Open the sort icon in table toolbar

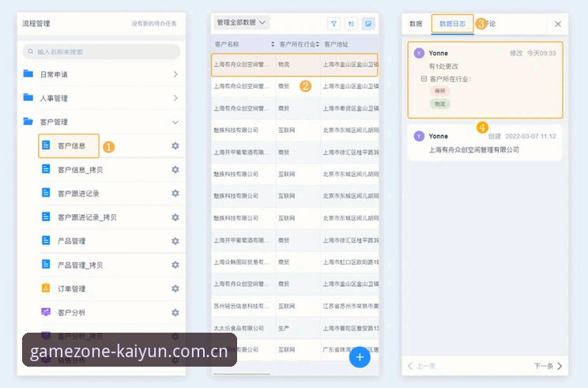tap(351, 24)
